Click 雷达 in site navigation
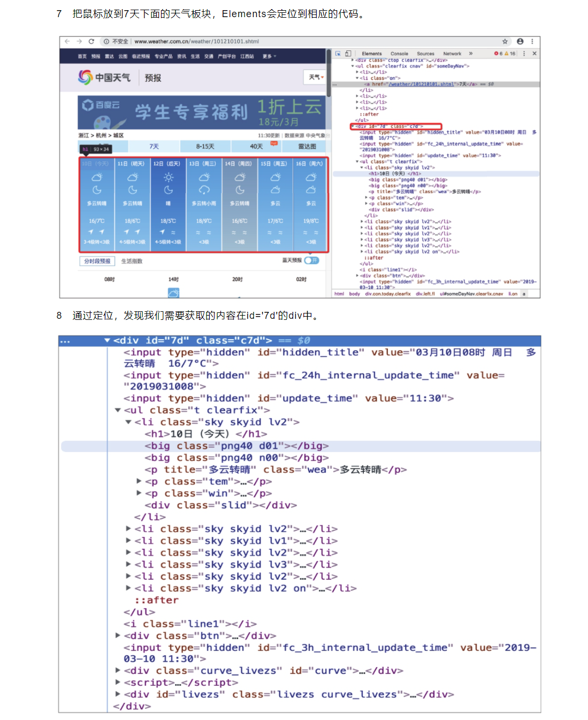 pos(109,56)
